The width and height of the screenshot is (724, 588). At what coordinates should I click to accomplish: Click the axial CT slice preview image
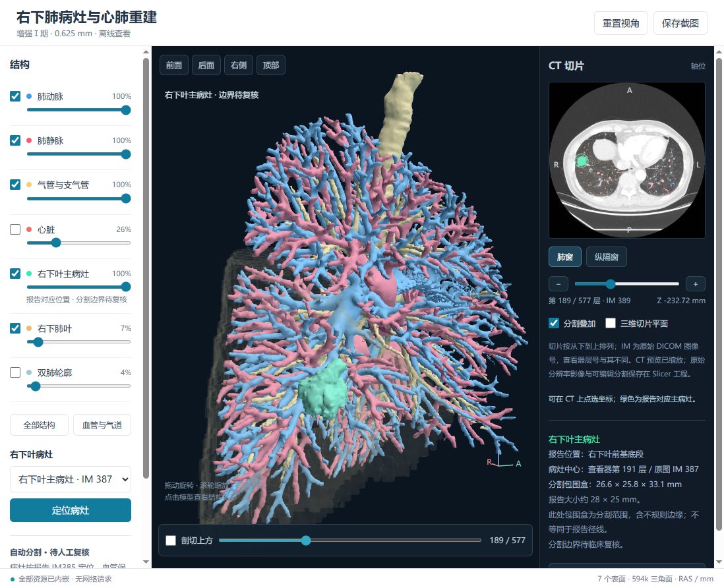[x=627, y=160]
